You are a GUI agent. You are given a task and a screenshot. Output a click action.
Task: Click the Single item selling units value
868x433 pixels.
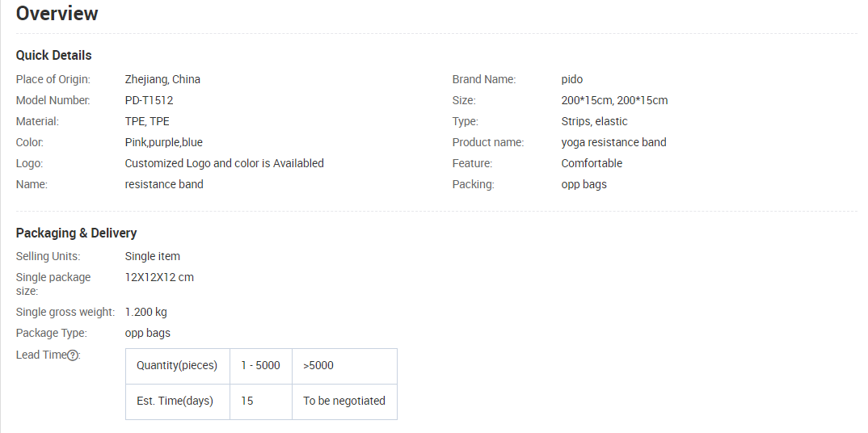pyautogui.click(x=152, y=257)
